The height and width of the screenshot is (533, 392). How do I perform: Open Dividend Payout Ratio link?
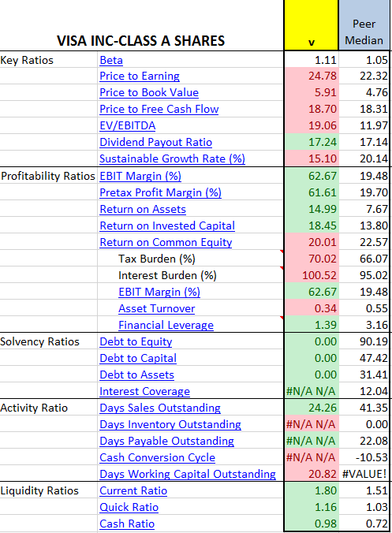click(x=155, y=142)
